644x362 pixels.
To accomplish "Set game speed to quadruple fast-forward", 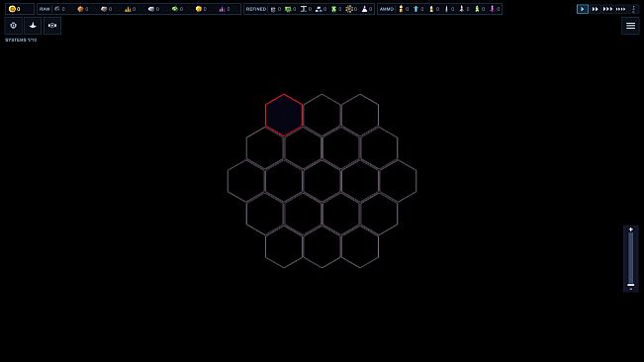I will [620, 9].
